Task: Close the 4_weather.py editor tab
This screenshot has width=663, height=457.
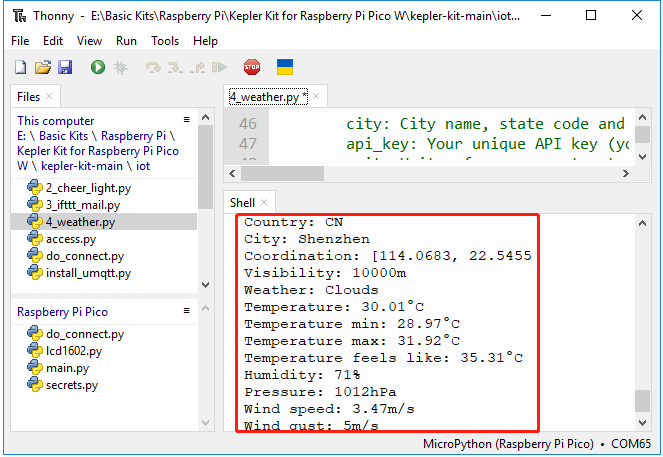Action: [x=316, y=96]
